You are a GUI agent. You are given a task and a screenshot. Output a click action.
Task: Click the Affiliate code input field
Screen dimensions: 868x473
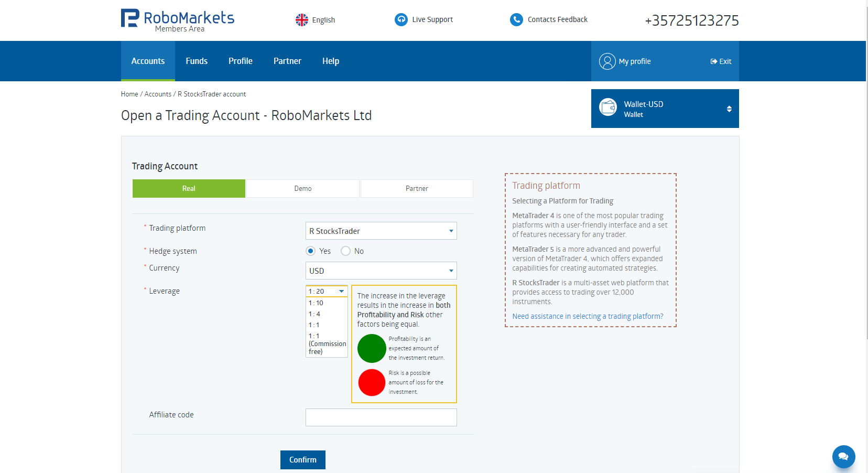click(381, 417)
